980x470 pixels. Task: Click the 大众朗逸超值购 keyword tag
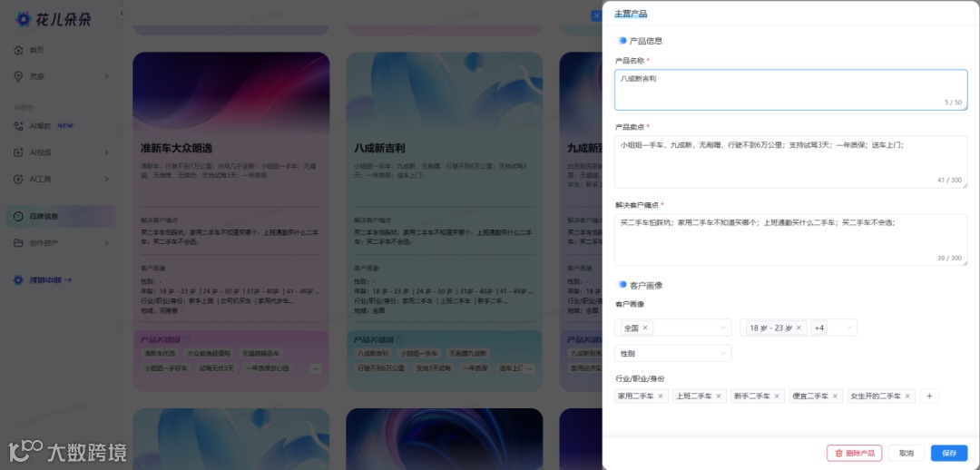pos(209,353)
